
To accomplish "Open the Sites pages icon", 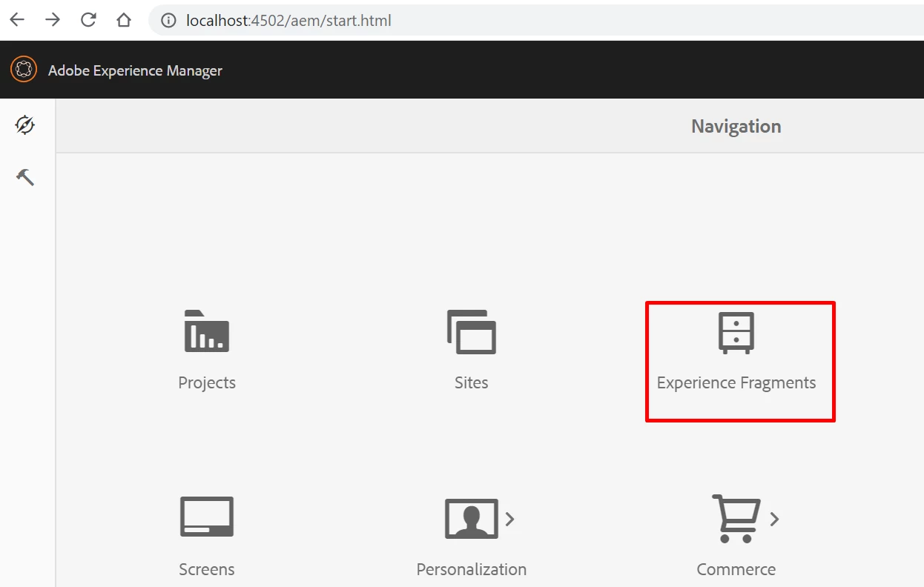I will point(472,331).
